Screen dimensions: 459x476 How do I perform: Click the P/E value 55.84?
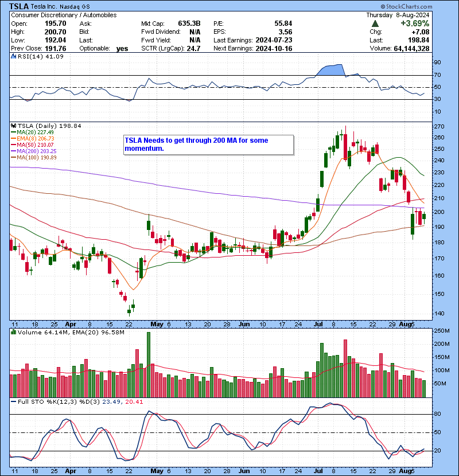click(x=283, y=24)
